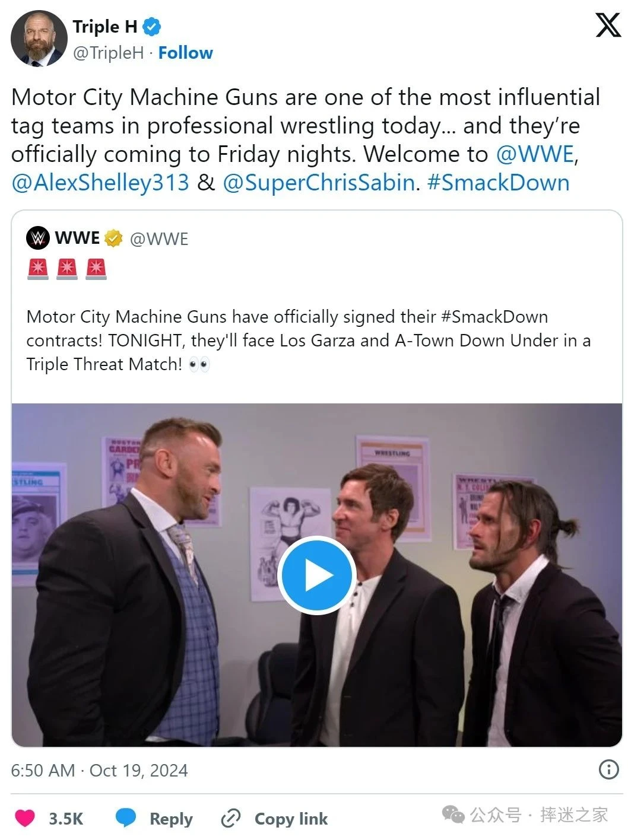
Task: Follow the Triple H account
Action: pyautogui.click(x=185, y=53)
